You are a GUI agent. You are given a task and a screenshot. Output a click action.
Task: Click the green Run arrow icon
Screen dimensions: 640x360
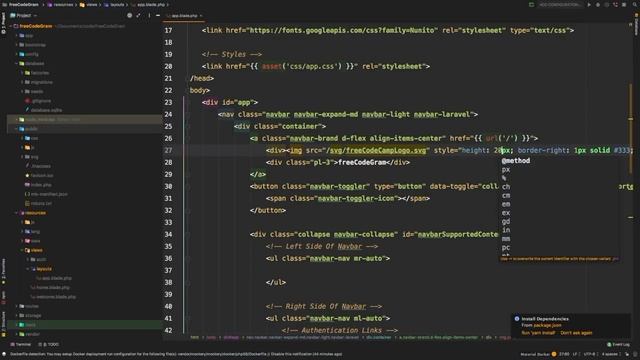[589, 4]
